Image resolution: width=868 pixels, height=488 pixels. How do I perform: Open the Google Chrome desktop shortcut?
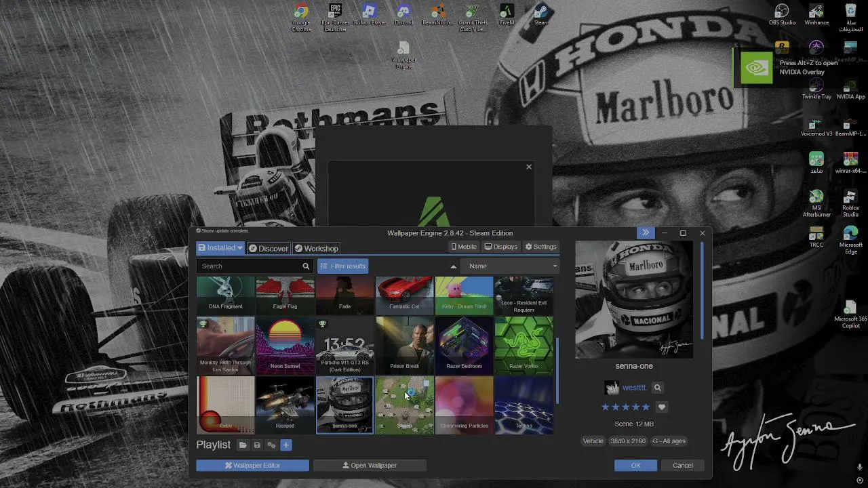pyautogui.click(x=301, y=18)
